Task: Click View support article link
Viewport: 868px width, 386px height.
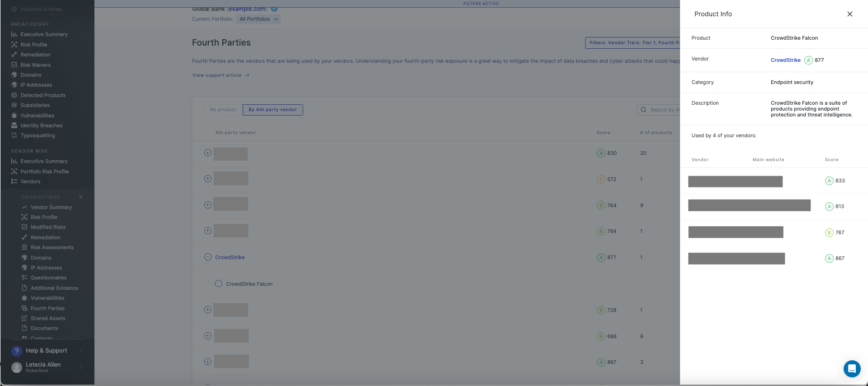Action: (x=221, y=75)
